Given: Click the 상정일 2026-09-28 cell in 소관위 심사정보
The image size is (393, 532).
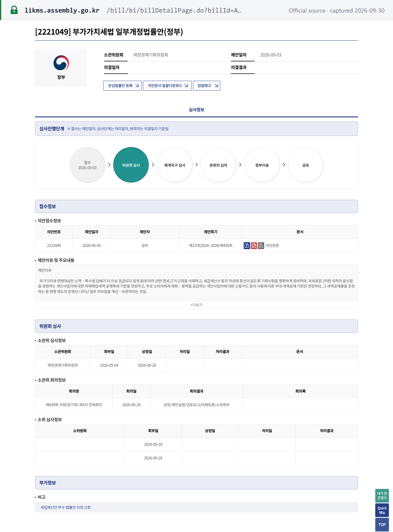Looking at the screenshot, I should [147, 365].
